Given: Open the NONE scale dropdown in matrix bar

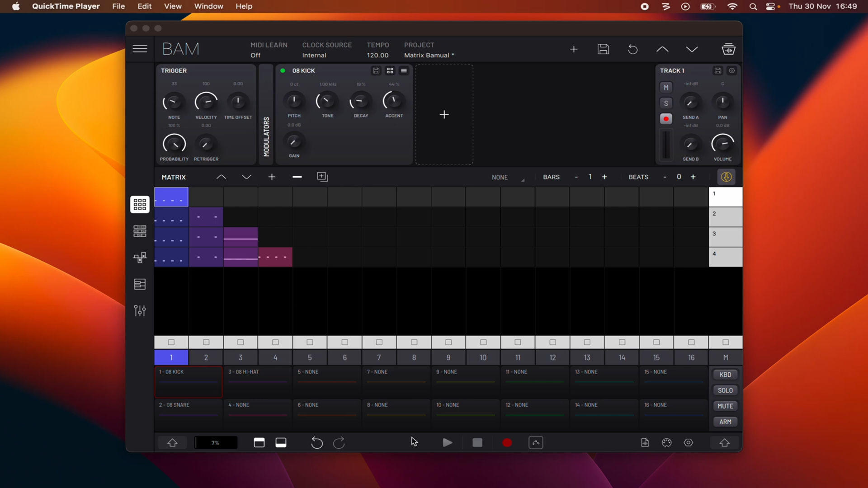Looking at the screenshot, I should click(x=506, y=177).
